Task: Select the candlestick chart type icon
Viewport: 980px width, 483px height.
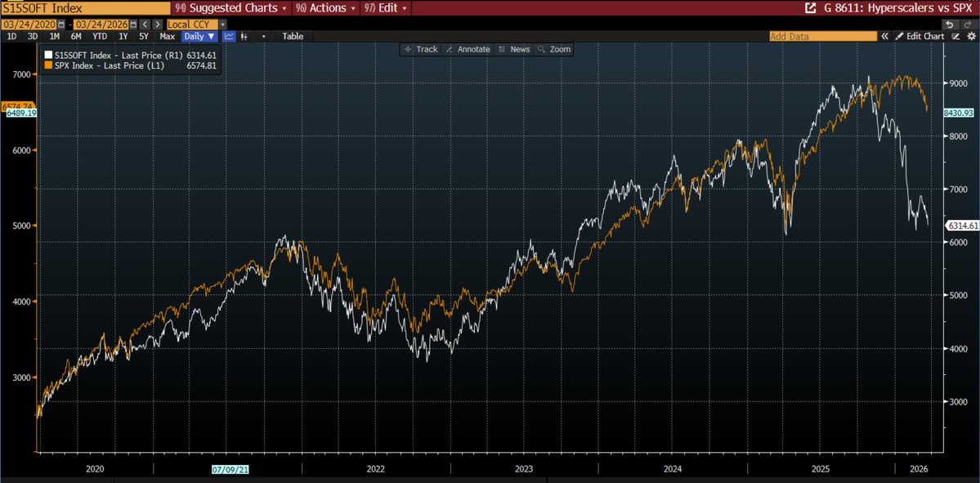Action: pyautogui.click(x=244, y=36)
